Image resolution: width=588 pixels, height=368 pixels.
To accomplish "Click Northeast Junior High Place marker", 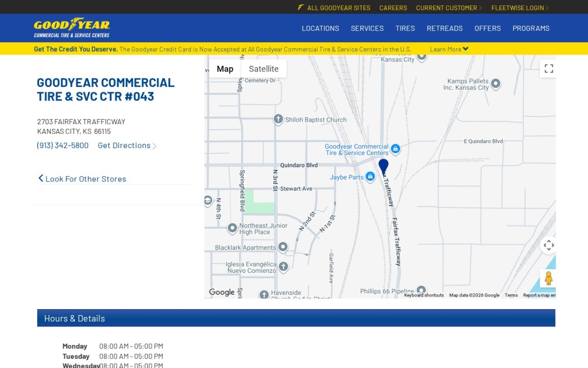I will tap(233, 228).
